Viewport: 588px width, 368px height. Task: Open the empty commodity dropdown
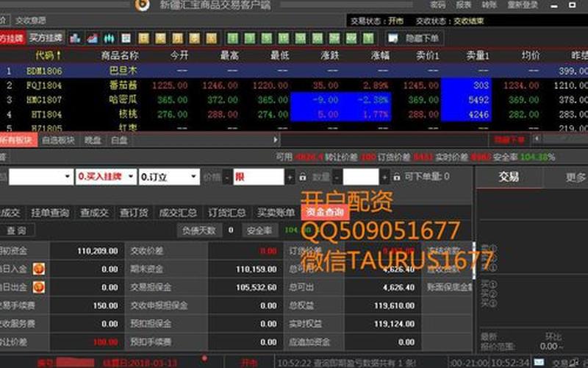40,177
